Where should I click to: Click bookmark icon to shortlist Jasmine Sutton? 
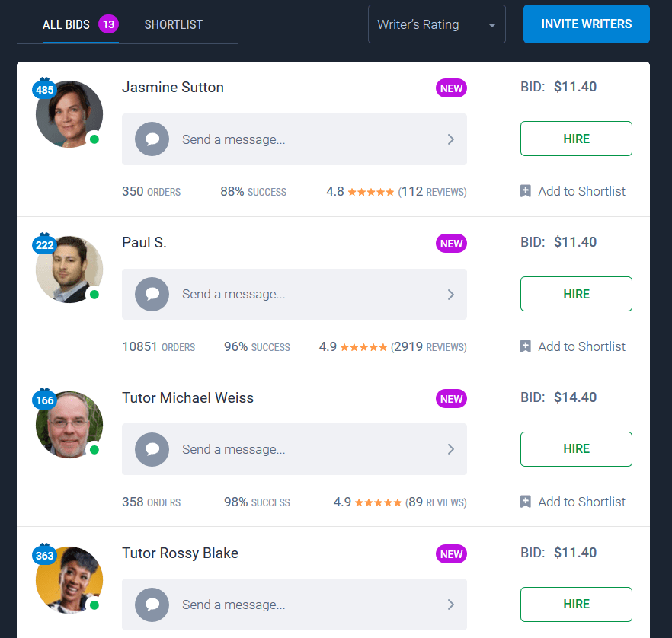[526, 191]
